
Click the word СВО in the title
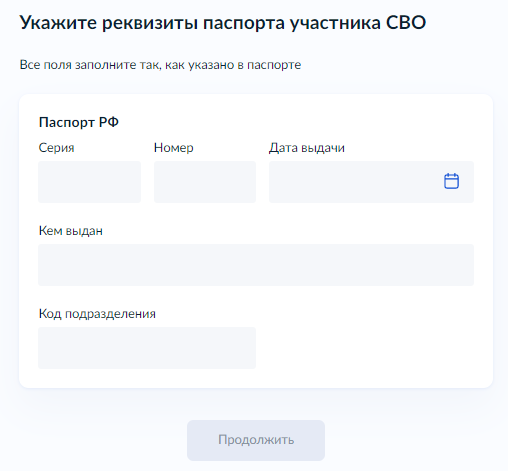[406, 23]
